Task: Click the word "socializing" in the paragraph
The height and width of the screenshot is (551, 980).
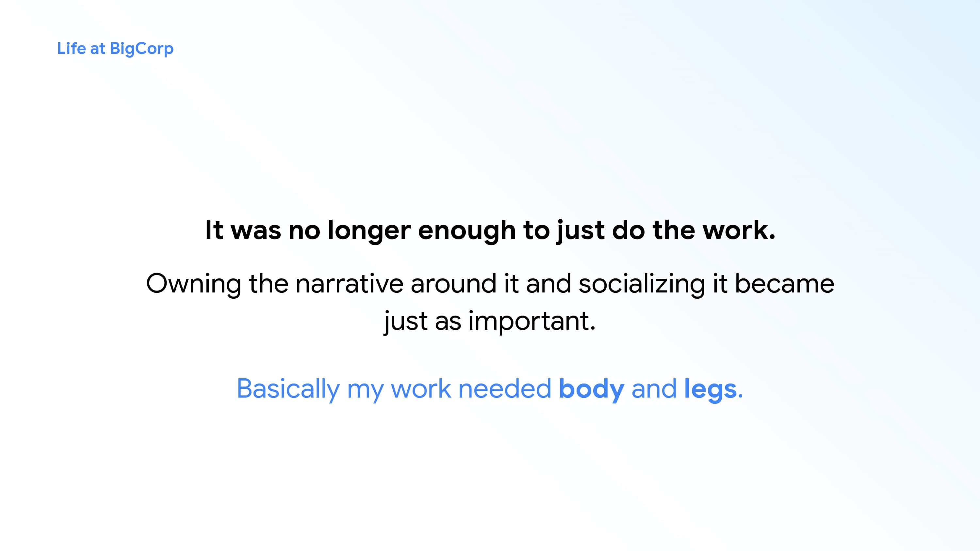Action: coord(642,284)
